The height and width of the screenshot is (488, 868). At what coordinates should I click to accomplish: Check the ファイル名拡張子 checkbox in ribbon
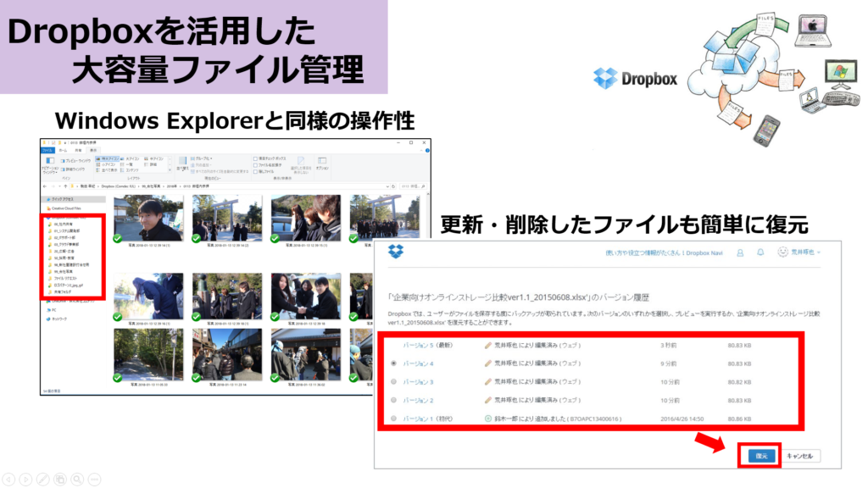tap(255, 165)
